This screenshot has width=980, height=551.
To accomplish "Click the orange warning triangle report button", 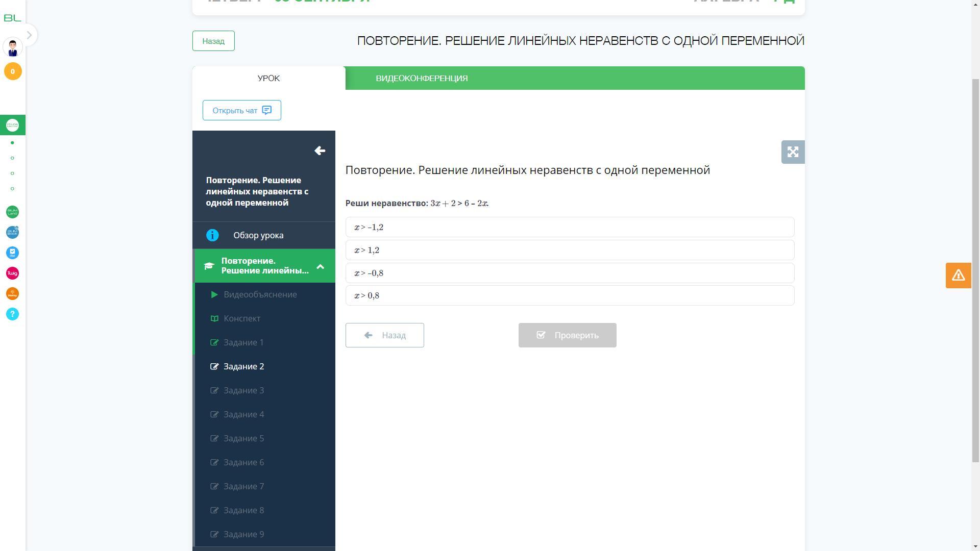I will pyautogui.click(x=958, y=275).
